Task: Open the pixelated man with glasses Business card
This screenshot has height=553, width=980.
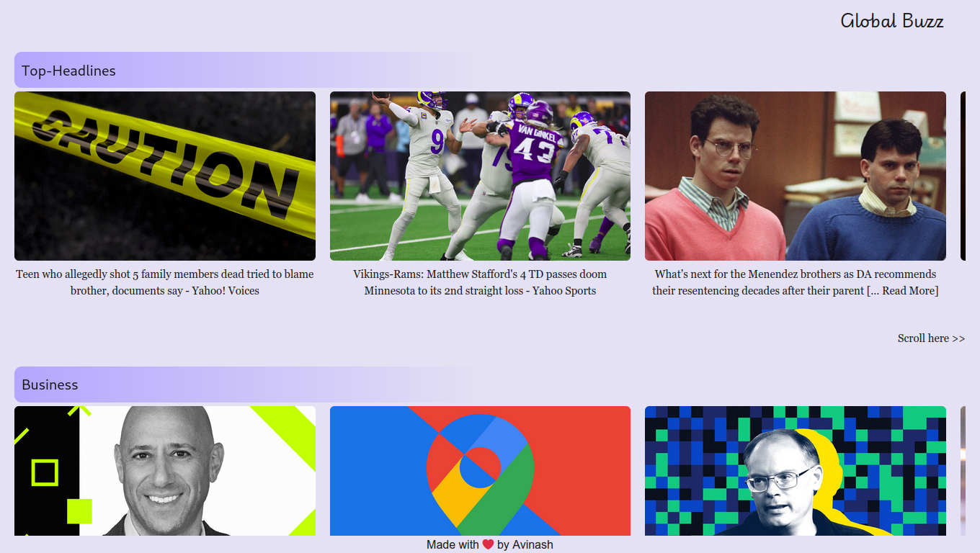Action: [x=796, y=471]
